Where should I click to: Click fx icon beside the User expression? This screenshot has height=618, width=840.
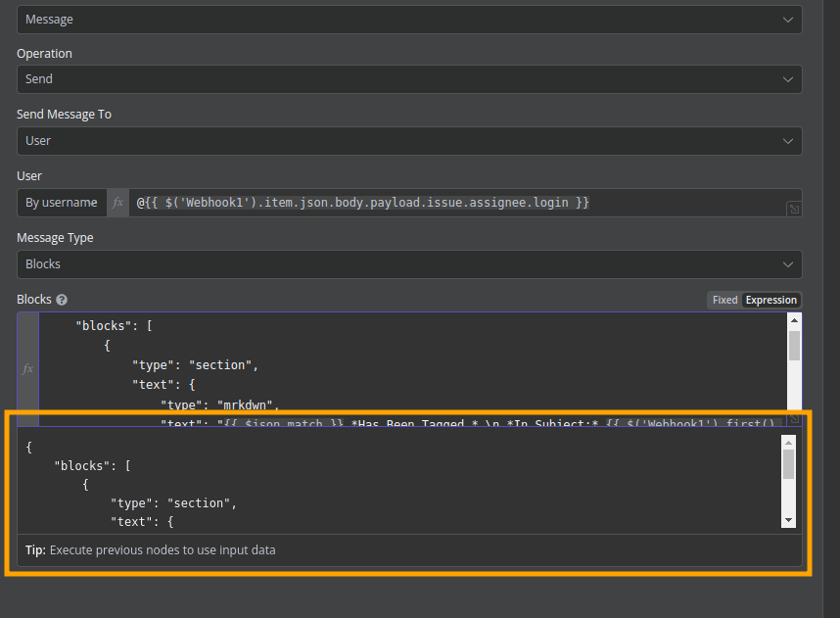point(117,203)
